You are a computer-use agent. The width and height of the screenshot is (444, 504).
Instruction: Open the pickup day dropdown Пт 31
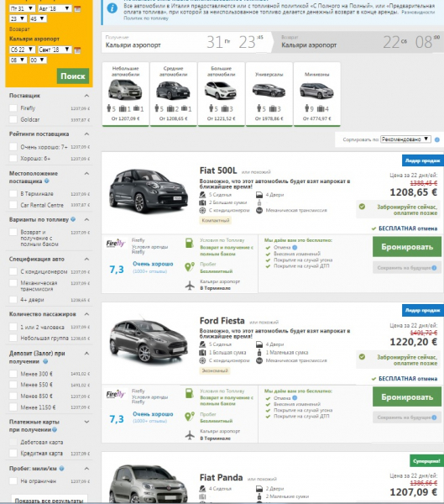point(22,8)
